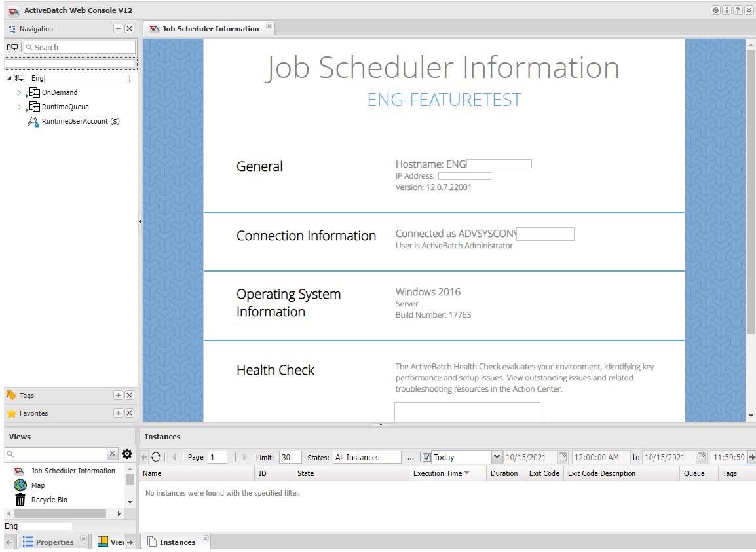
Task: Click the States field showing All Instances
Action: coord(367,457)
